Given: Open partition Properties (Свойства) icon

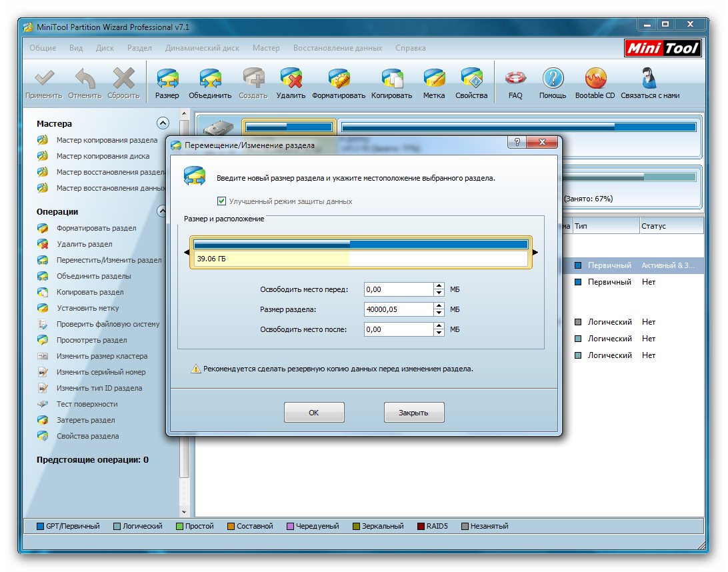Looking at the screenshot, I should [471, 83].
